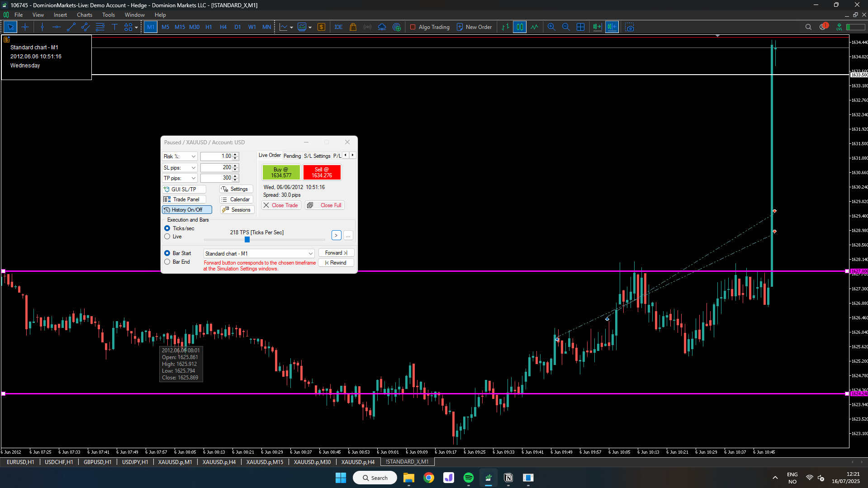
Task: Switch to the Pending tab
Action: tap(292, 156)
